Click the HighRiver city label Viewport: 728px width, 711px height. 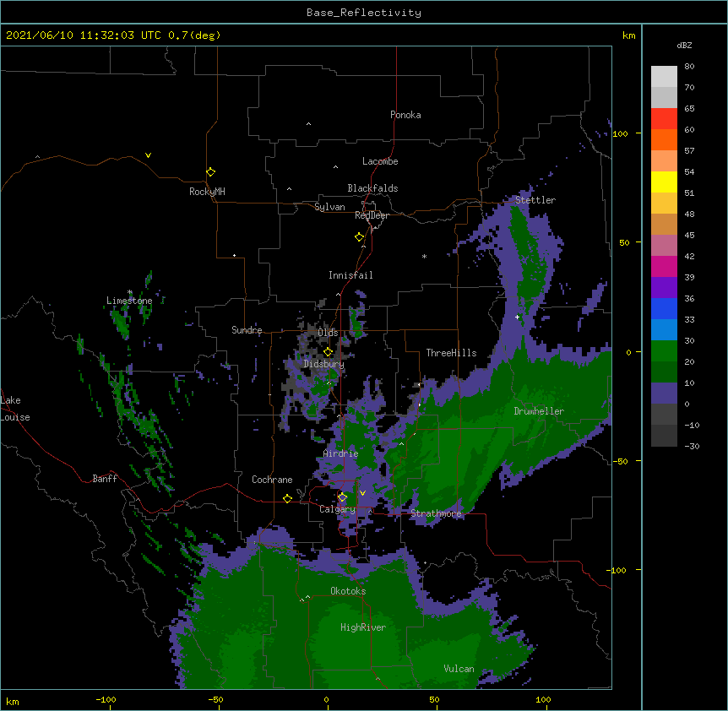point(363,627)
